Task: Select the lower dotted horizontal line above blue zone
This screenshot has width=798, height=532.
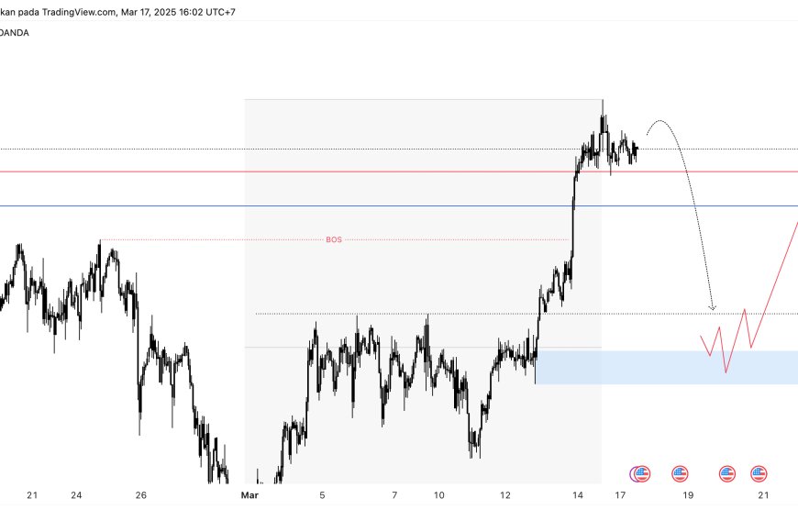Action: point(413,314)
